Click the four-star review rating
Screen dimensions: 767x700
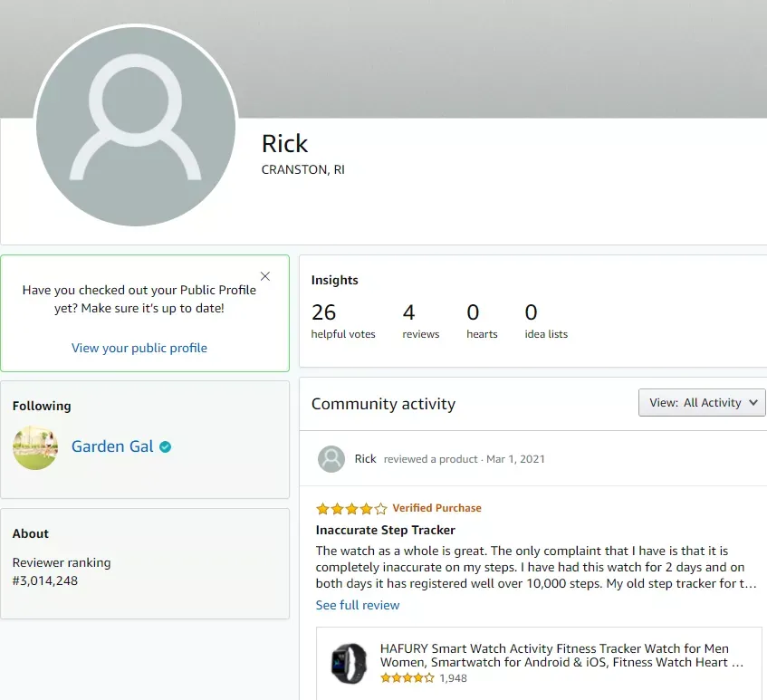coord(351,509)
